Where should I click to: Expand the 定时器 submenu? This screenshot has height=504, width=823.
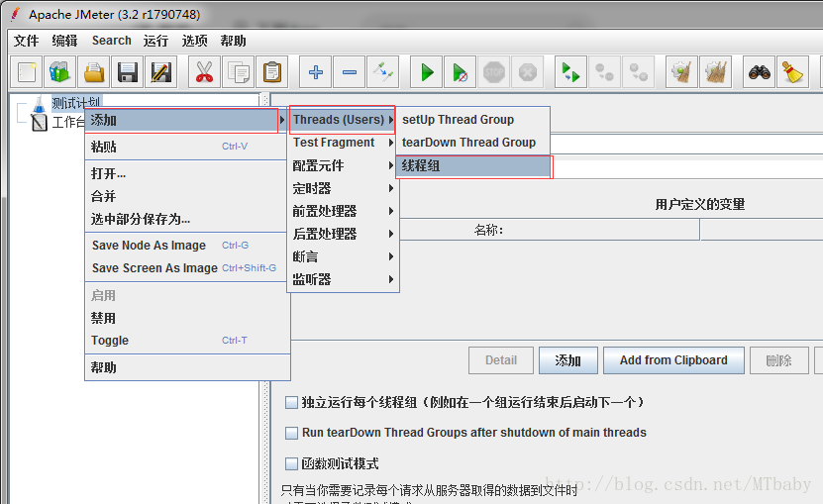344,188
